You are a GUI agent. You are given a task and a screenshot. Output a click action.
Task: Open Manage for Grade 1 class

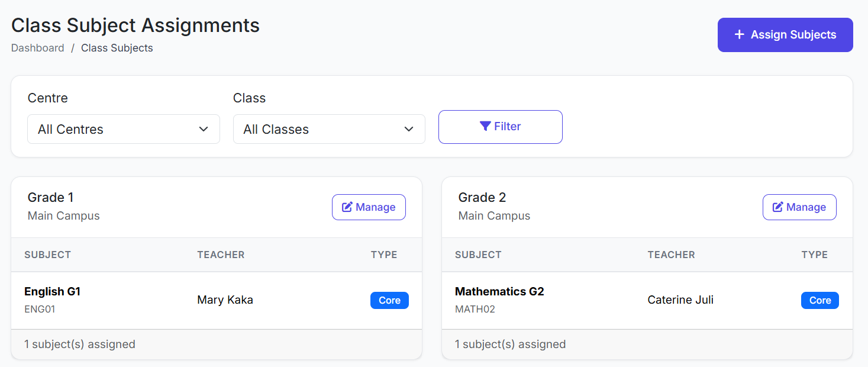pyautogui.click(x=369, y=207)
